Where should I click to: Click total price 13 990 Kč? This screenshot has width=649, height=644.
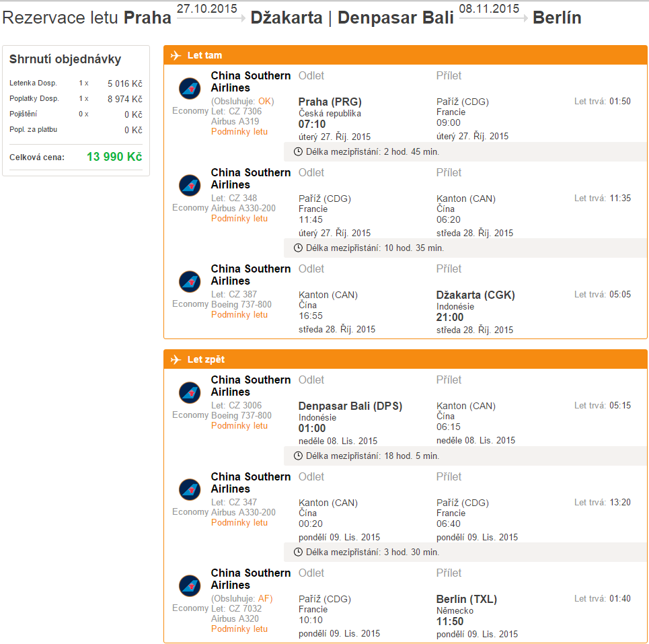point(114,157)
